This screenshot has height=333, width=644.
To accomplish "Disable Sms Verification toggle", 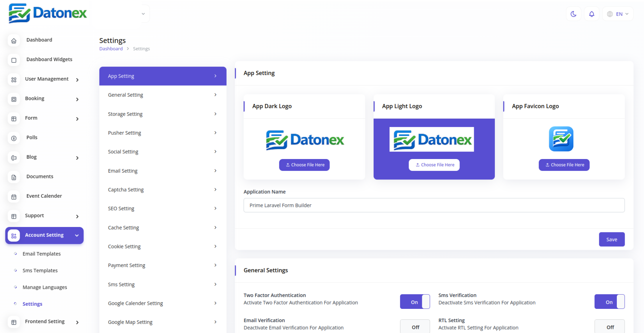I will pyautogui.click(x=609, y=302).
